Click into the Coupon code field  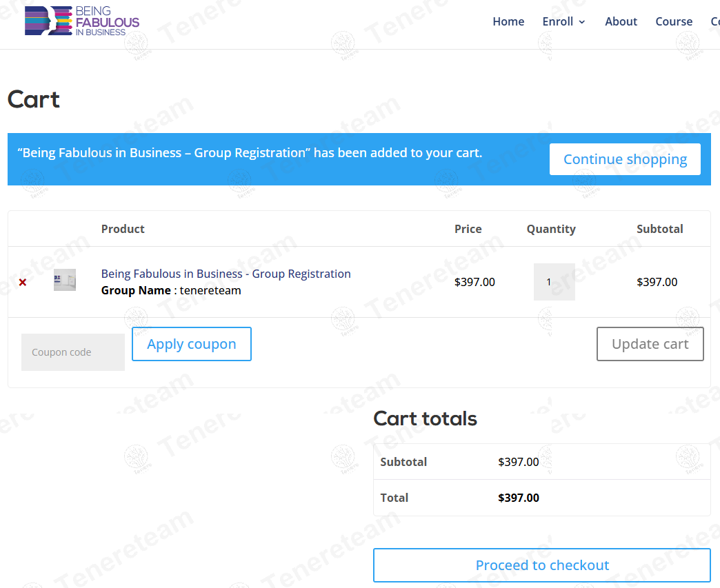[73, 352]
